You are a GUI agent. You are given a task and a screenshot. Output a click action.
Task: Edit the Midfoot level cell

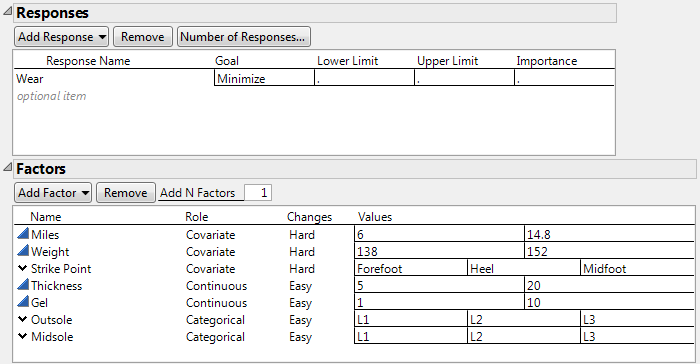[x=638, y=268]
